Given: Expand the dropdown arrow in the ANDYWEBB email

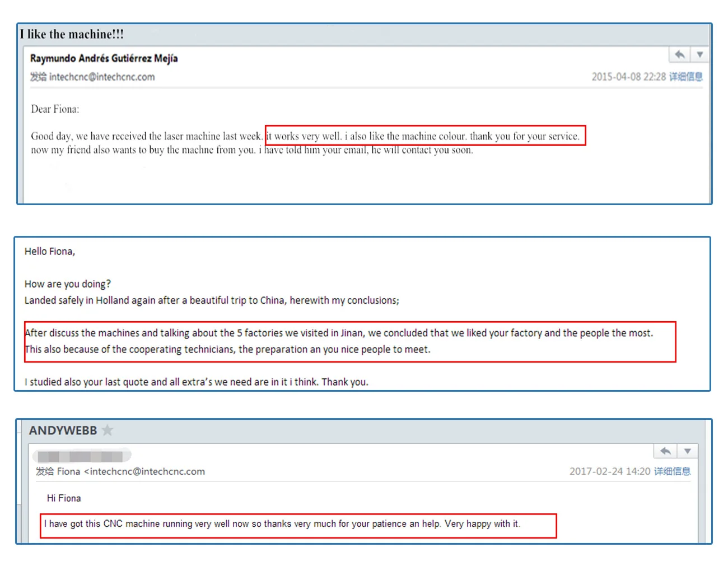Looking at the screenshot, I should [x=687, y=451].
